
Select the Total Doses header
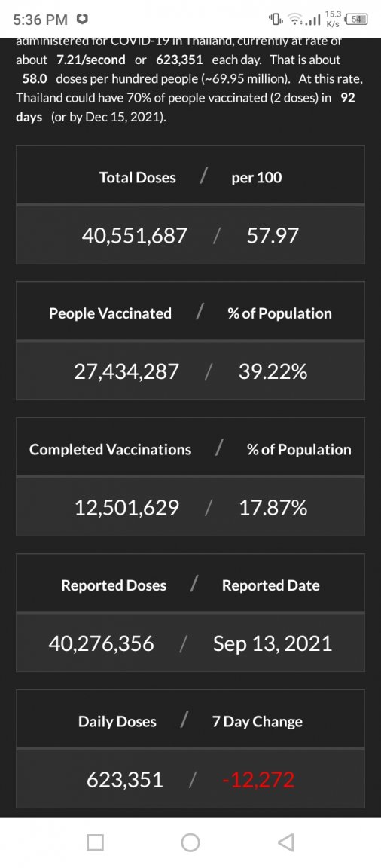[x=138, y=177]
